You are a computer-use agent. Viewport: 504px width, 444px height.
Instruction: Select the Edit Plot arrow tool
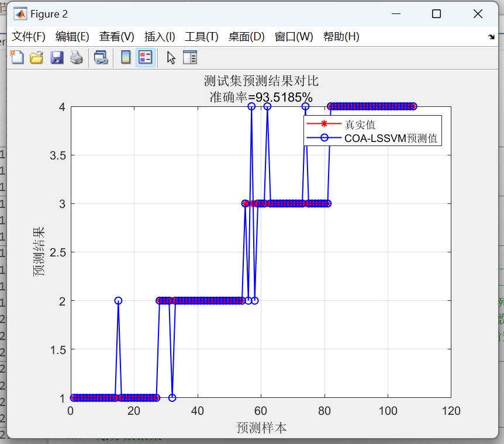pyautogui.click(x=169, y=57)
